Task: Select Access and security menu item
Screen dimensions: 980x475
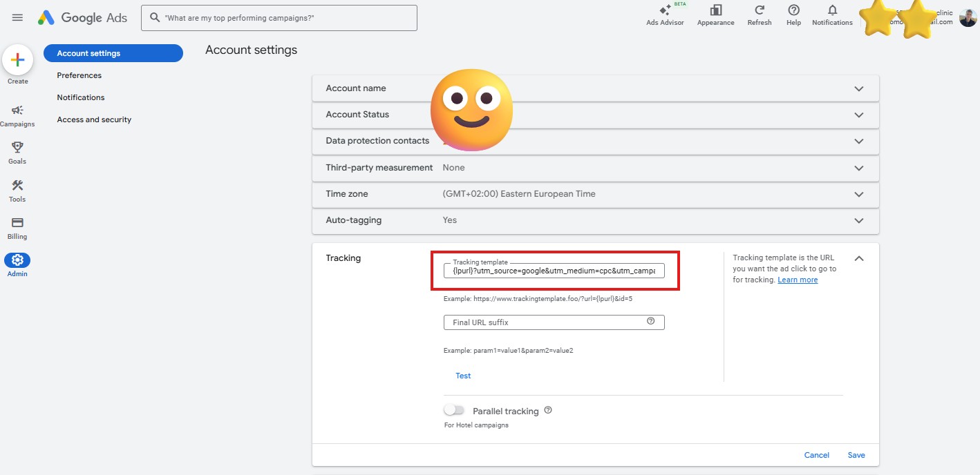Action: (94, 119)
